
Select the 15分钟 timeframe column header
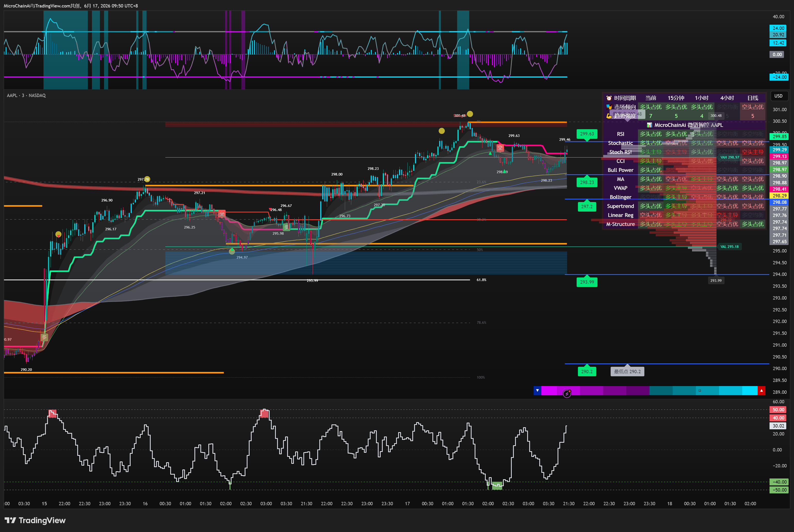676,98
